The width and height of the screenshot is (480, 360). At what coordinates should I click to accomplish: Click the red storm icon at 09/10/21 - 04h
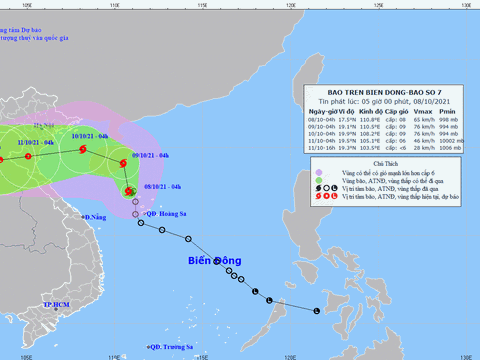123,163
